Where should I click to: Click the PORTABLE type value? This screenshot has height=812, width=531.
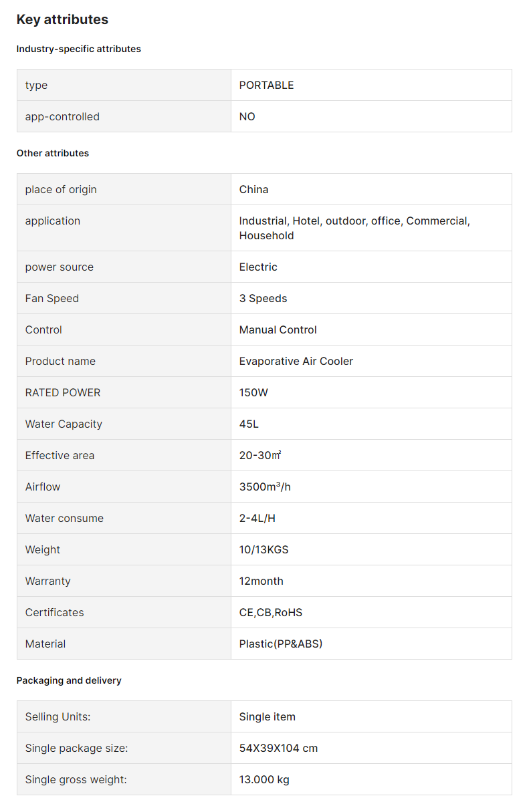pos(266,85)
